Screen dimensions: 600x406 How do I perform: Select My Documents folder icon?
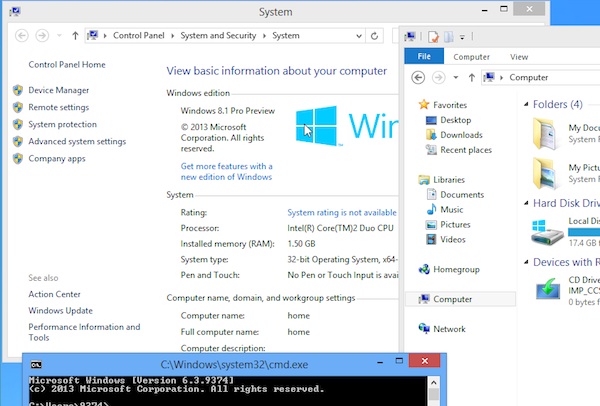pos(545,133)
